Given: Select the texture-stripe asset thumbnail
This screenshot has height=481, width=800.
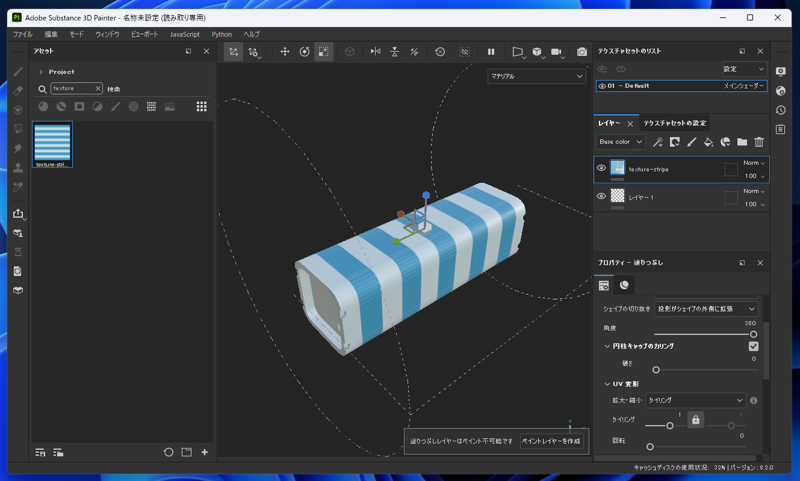Looking at the screenshot, I should coord(53,144).
